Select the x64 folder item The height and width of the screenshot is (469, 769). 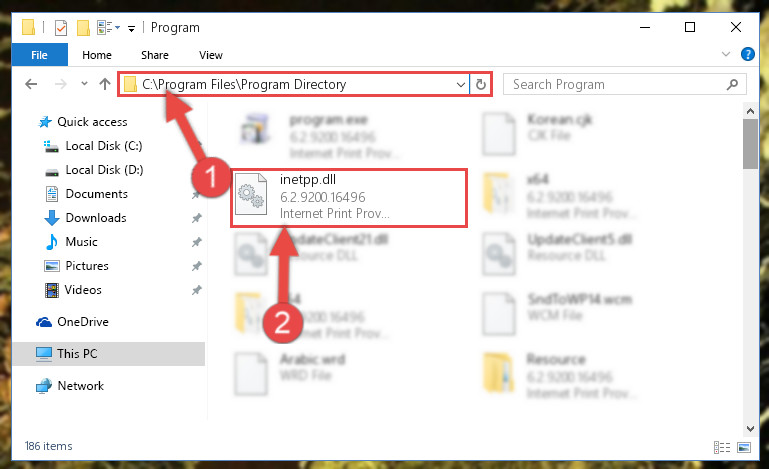tap(559, 196)
